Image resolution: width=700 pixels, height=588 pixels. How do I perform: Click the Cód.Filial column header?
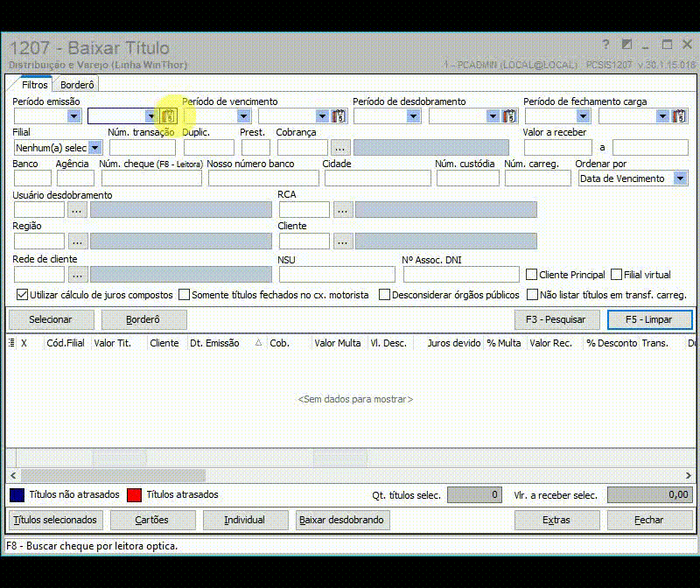click(66, 343)
